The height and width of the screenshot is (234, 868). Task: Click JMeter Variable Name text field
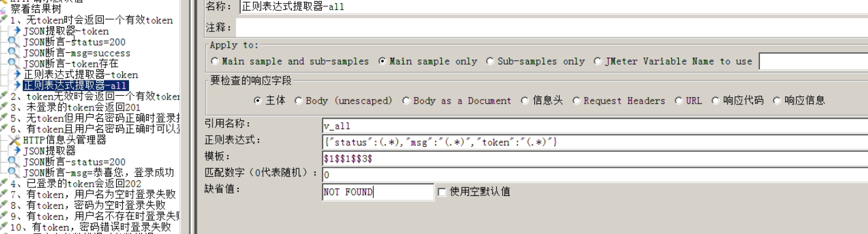[x=813, y=61]
